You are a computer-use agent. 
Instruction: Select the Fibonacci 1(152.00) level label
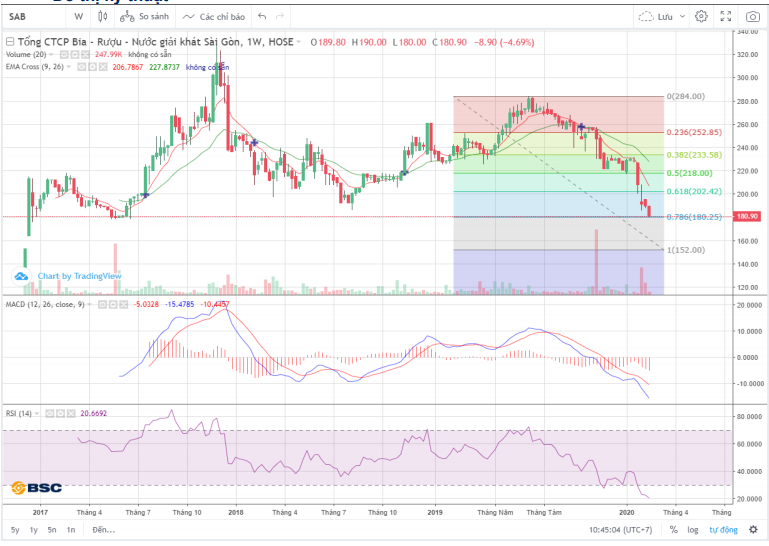click(686, 250)
